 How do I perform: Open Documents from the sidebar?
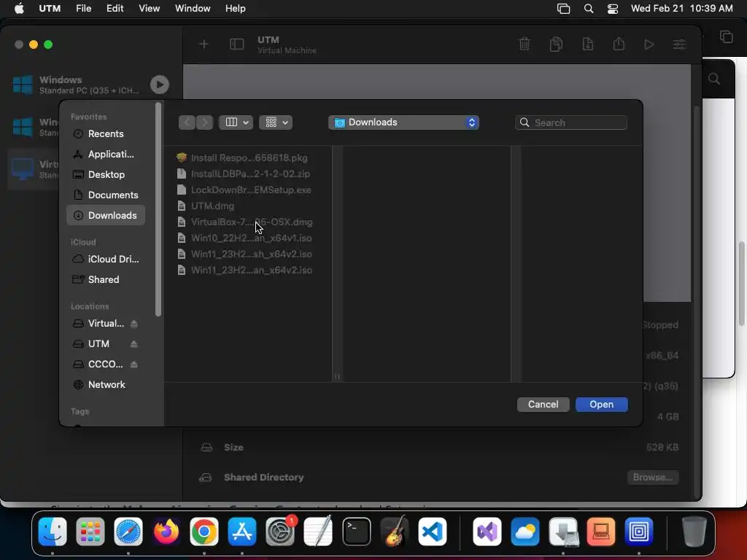click(x=105, y=195)
